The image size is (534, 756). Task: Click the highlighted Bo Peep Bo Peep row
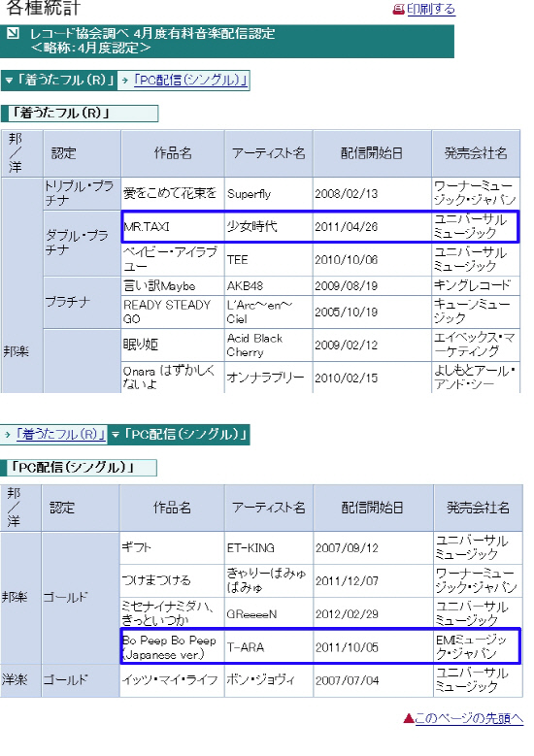point(320,646)
